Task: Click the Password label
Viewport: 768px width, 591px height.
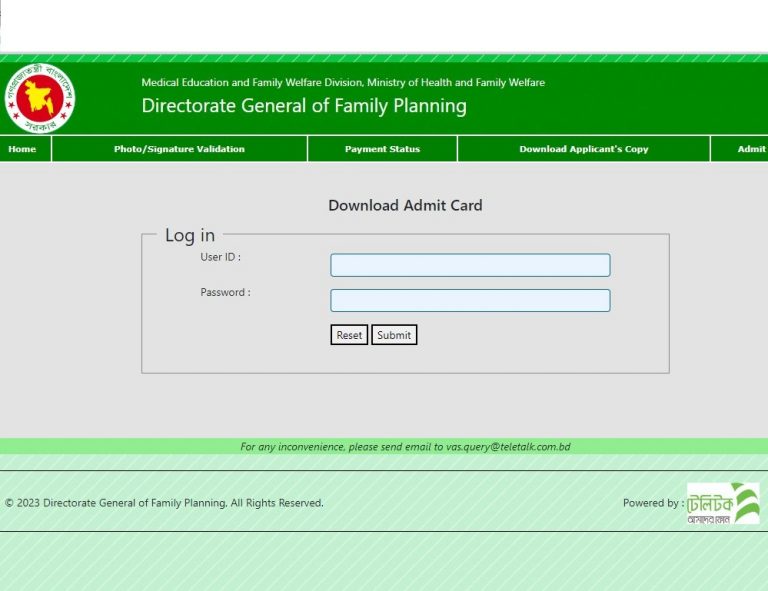Action: pos(225,292)
